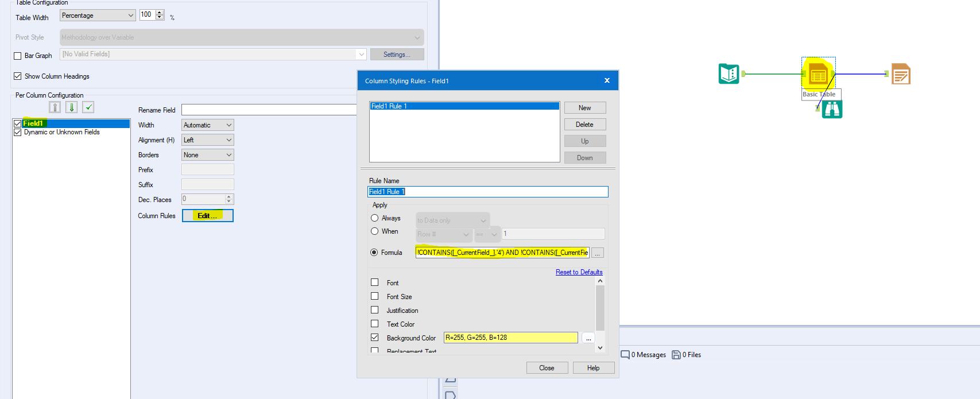Viewport: 980px width, 399px height.
Task: Open the Bar Graph field dropdown
Action: click(x=213, y=54)
